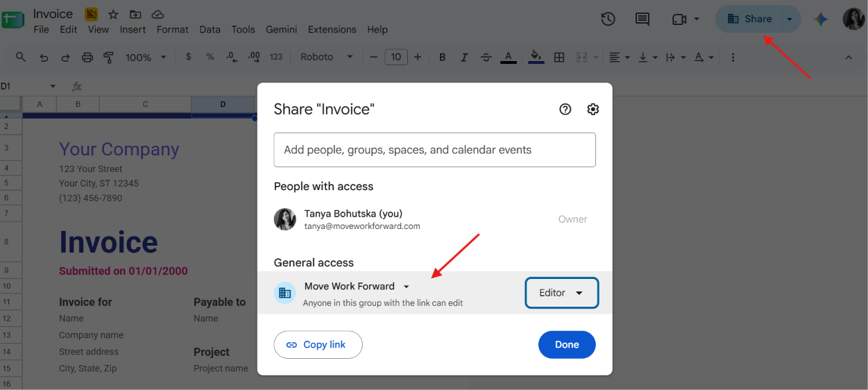The width and height of the screenshot is (868, 390).
Task: Format as percent
Action: tap(210, 57)
